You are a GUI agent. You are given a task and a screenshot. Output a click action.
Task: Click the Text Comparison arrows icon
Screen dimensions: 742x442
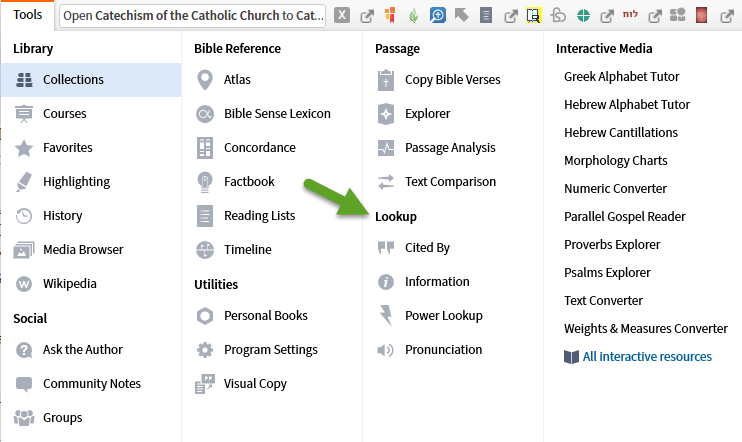pyautogui.click(x=386, y=182)
